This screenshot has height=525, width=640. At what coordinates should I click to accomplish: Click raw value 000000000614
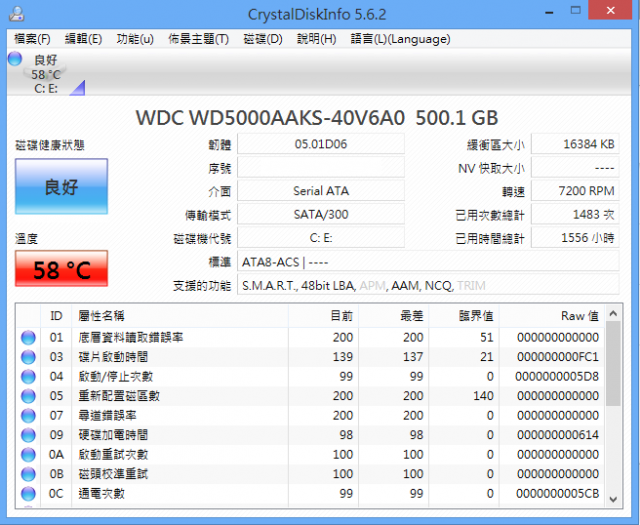(558, 435)
